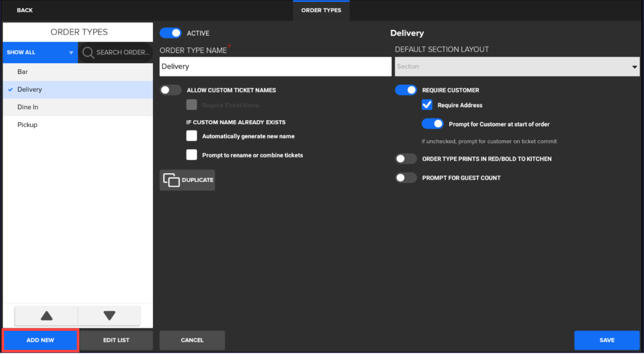Toggle the Active switch off

tap(171, 33)
